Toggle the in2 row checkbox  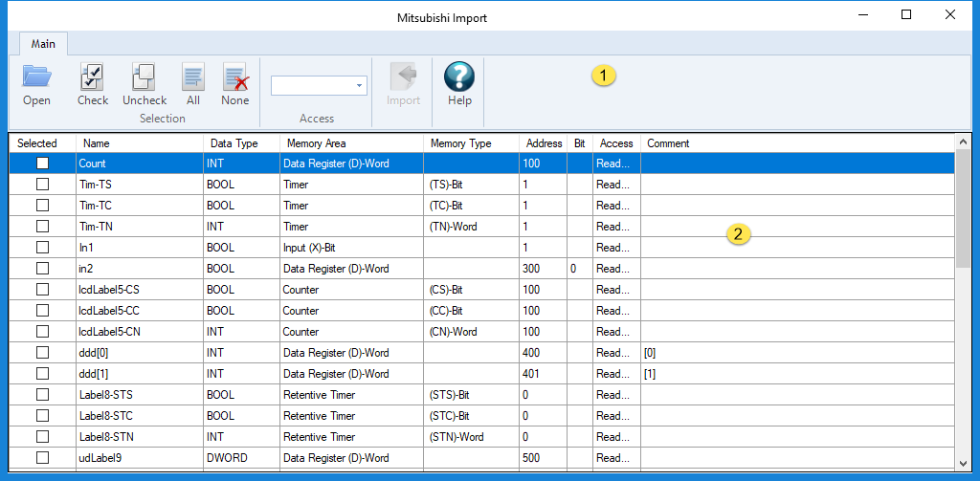point(42,268)
